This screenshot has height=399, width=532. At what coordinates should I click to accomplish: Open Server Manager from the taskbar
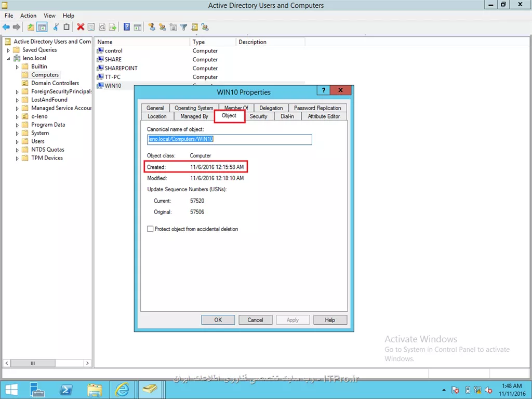click(37, 390)
